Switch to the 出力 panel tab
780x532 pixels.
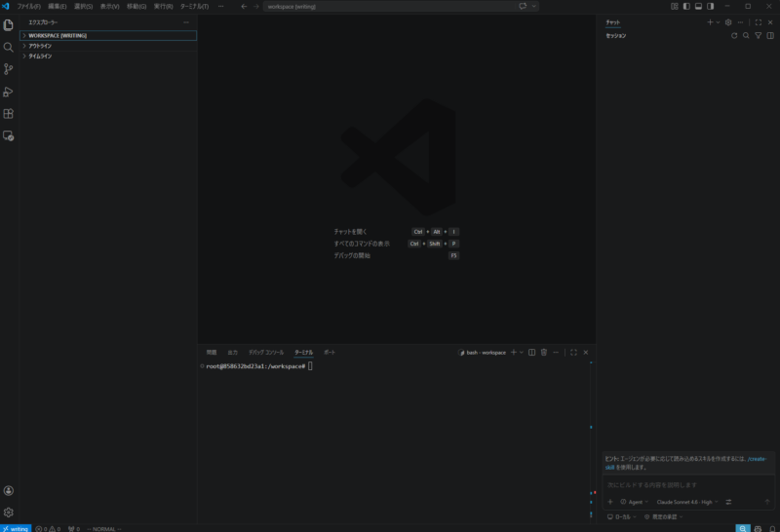click(x=232, y=353)
